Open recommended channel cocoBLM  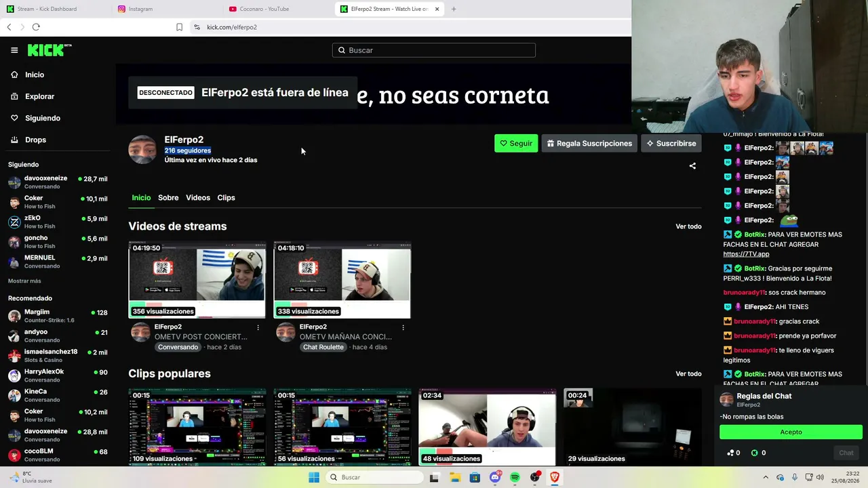[x=58, y=455]
